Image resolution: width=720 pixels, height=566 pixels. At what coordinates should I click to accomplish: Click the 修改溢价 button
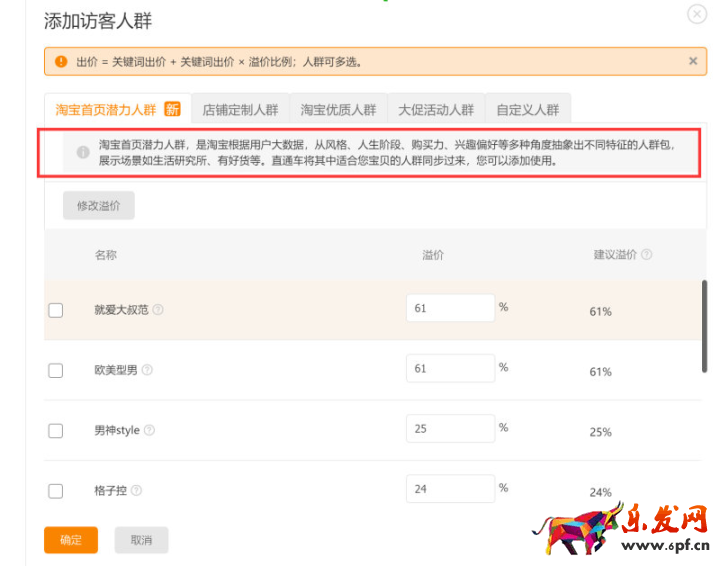pyautogui.click(x=98, y=205)
